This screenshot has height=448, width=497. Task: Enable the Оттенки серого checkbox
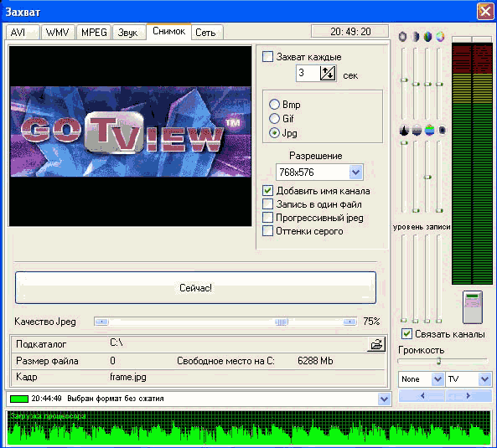(267, 231)
